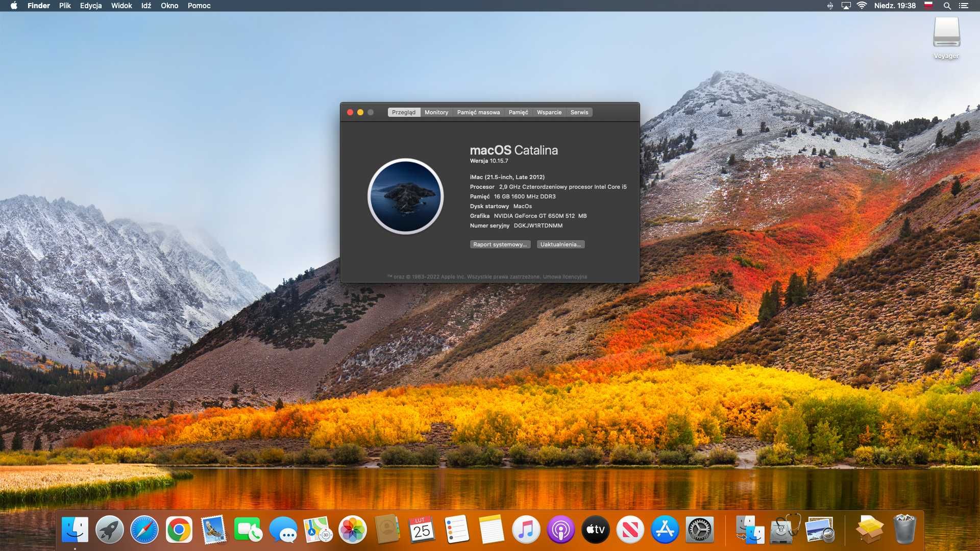
Task: Open News app in Dock
Action: pyautogui.click(x=630, y=530)
